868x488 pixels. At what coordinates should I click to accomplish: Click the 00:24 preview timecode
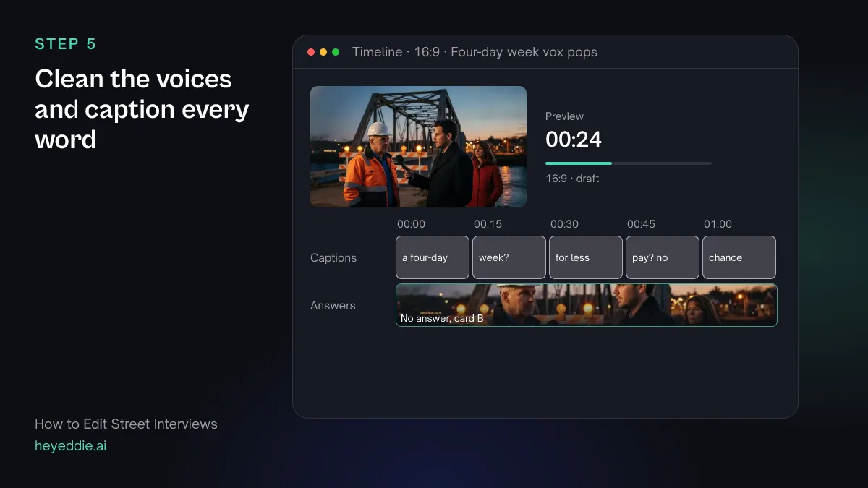pos(574,139)
